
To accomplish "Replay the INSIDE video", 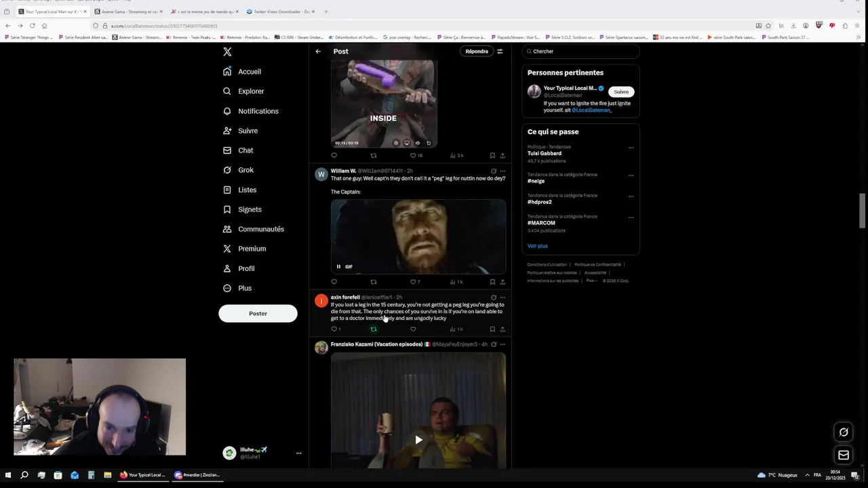I will 429,143.
